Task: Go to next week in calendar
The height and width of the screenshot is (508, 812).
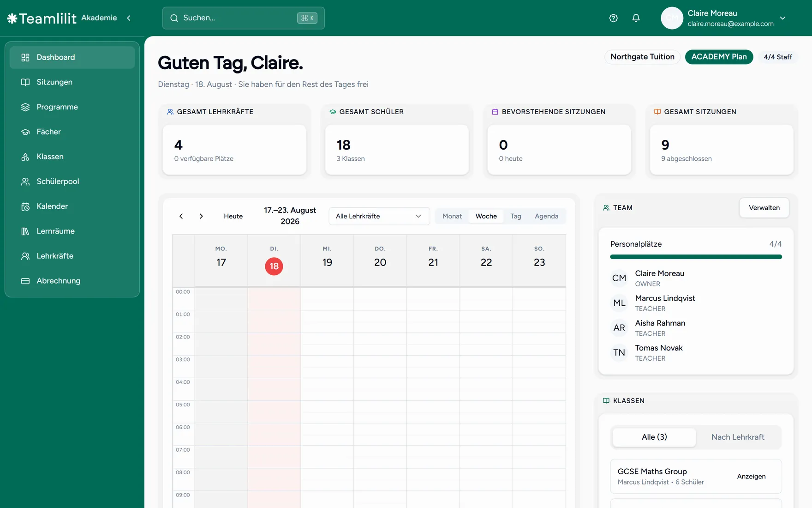Action: click(201, 216)
